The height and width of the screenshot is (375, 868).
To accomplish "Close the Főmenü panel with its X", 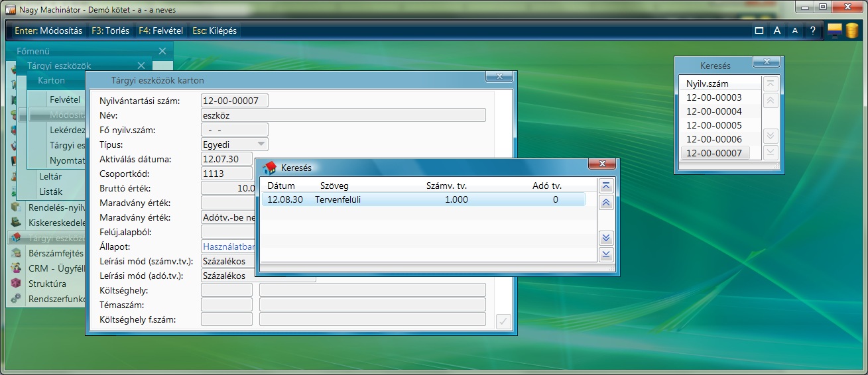I will point(162,51).
